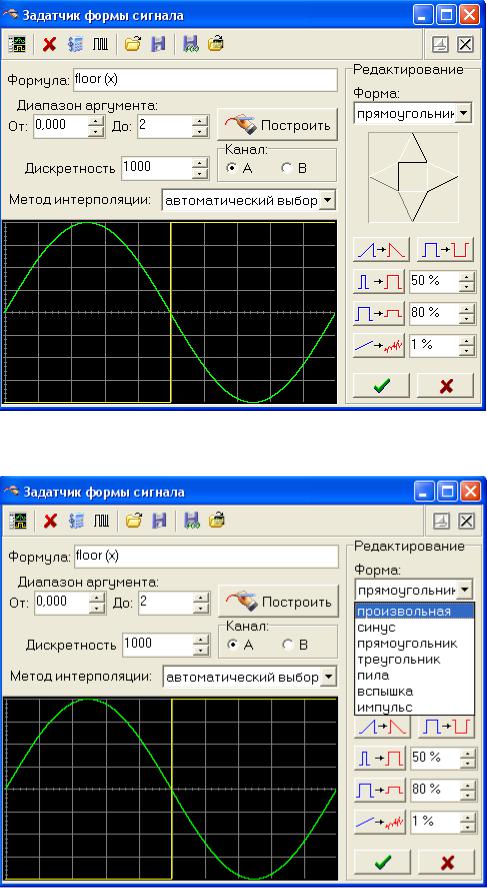The width and height of the screenshot is (487, 888).
Task: Click red X delete icon in lower toolbar
Action: coord(50,521)
